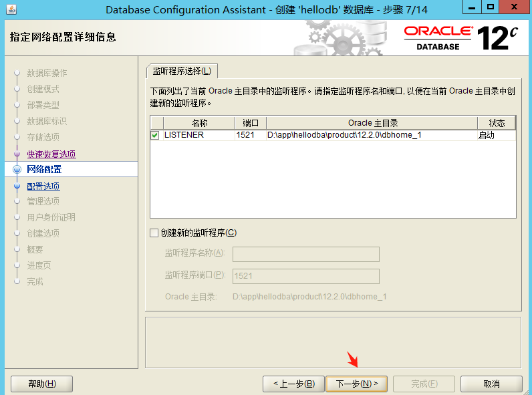
Task: Click the 配置选项 step bullet
Action: 17,186
